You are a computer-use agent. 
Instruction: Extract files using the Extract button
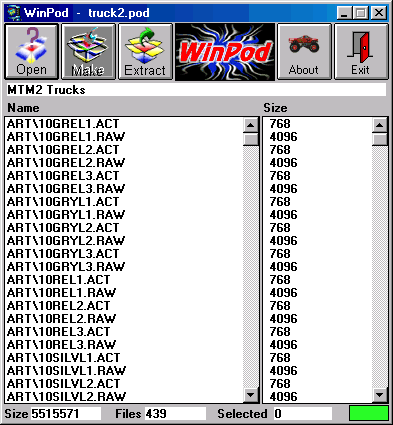[x=145, y=52]
